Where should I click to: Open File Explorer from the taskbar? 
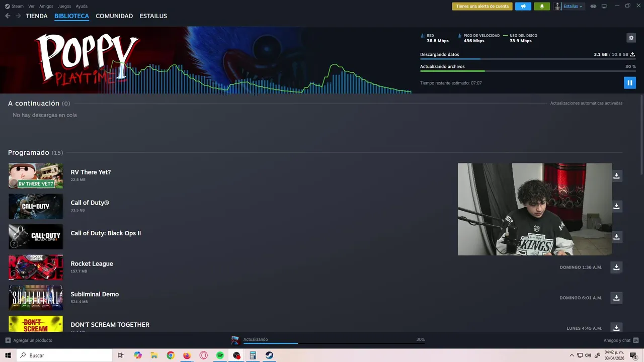154,355
